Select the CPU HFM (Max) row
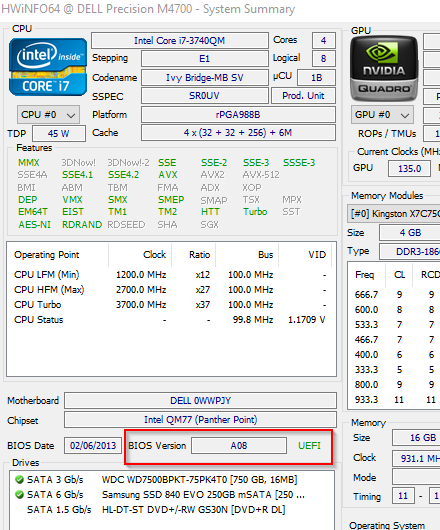This screenshot has height=530, width=440. [x=171, y=290]
